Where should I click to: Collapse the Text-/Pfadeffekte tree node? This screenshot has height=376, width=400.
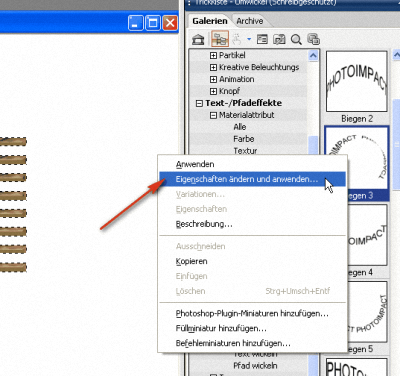[199, 103]
